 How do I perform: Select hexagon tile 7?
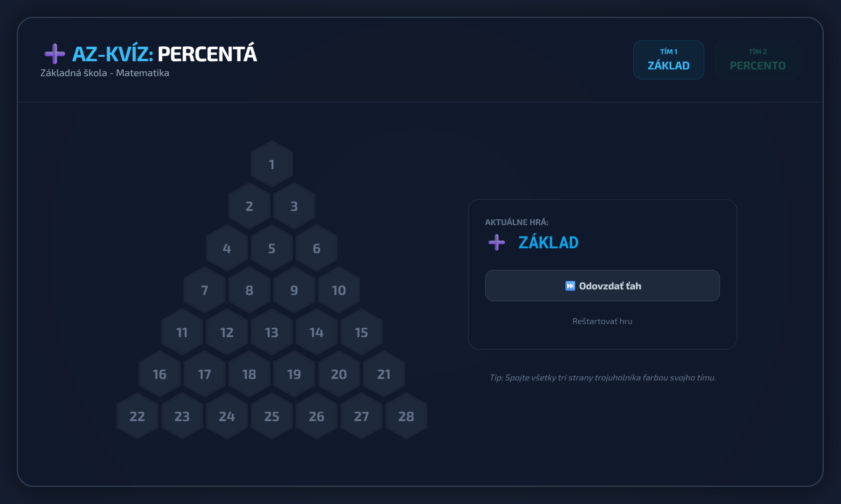pyautogui.click(x=204, y=290)
